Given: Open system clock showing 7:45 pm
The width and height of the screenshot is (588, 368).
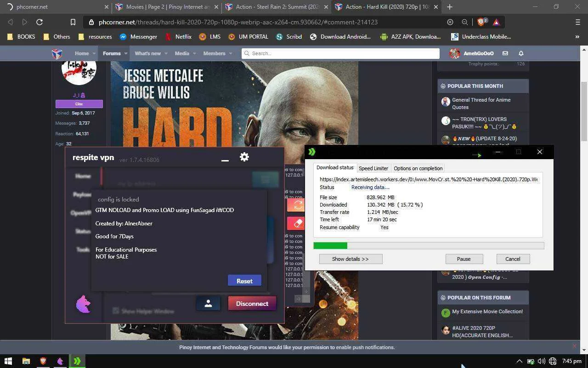Looking at the screenshot, I should (571, 361).
